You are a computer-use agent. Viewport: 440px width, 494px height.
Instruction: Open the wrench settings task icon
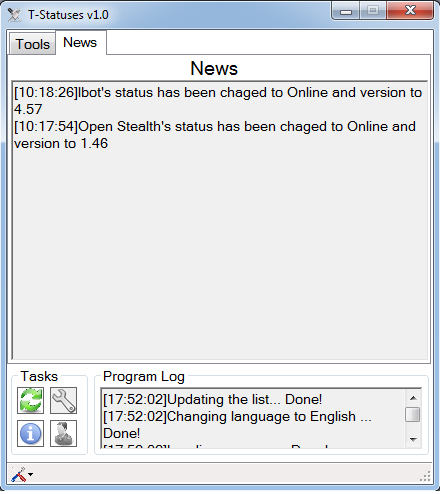(63, 400)
